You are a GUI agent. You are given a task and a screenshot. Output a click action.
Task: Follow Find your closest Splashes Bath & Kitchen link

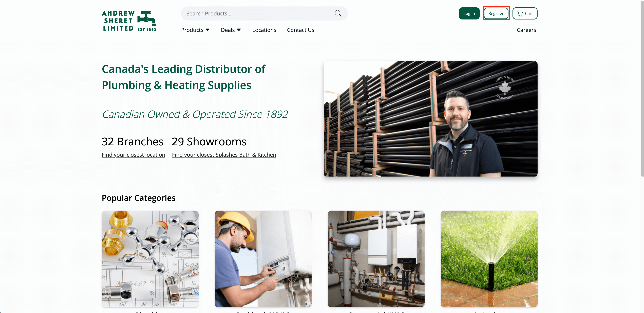(224, 155)
